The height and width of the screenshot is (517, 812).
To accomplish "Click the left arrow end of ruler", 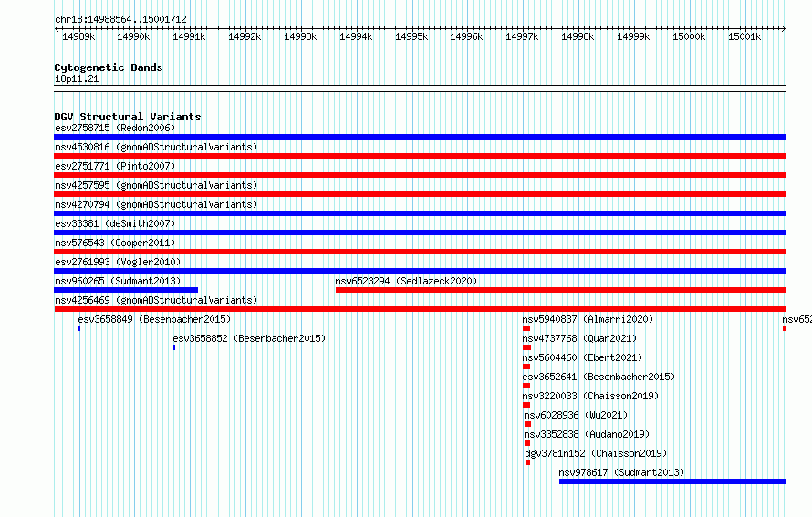I will [x=57, y=29].
